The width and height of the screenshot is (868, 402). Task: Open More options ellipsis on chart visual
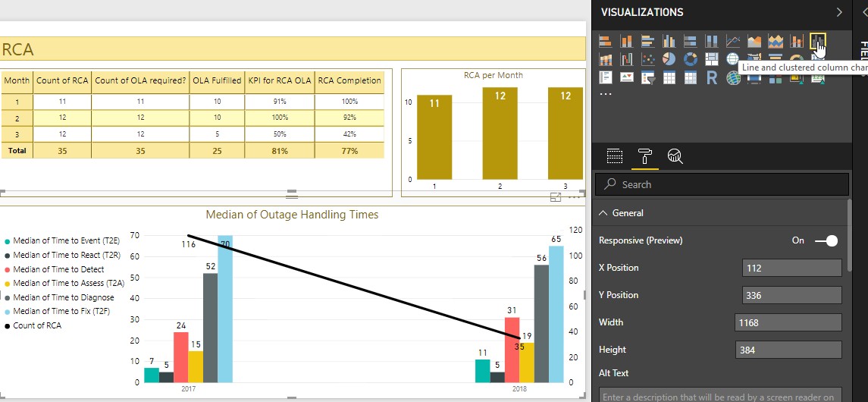point(574,196)
